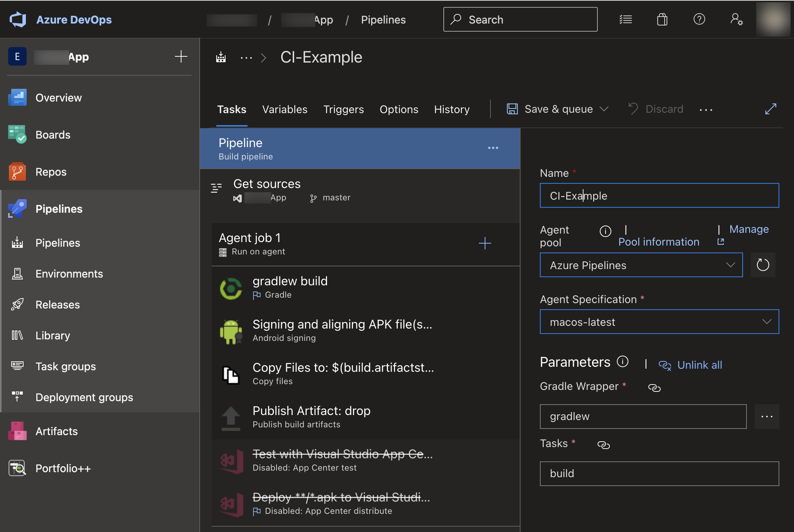
Task: Open the help question mark icon
Action: click(x=699, y=19)
